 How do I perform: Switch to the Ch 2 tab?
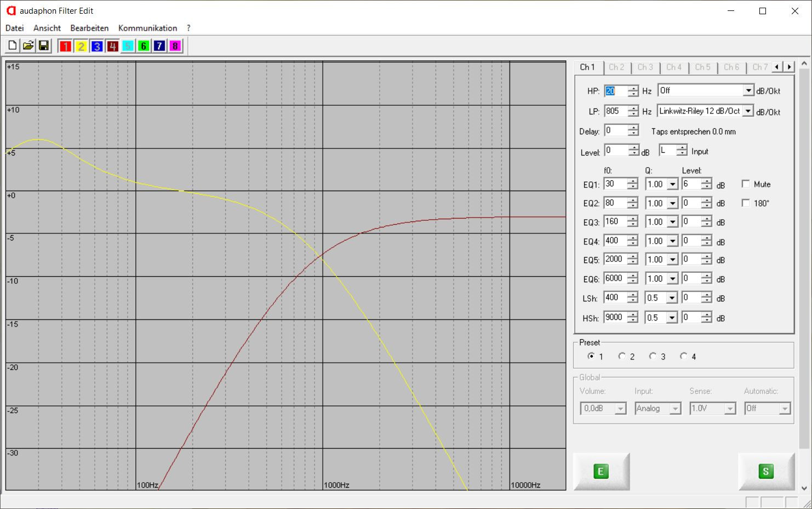[616, 67]
